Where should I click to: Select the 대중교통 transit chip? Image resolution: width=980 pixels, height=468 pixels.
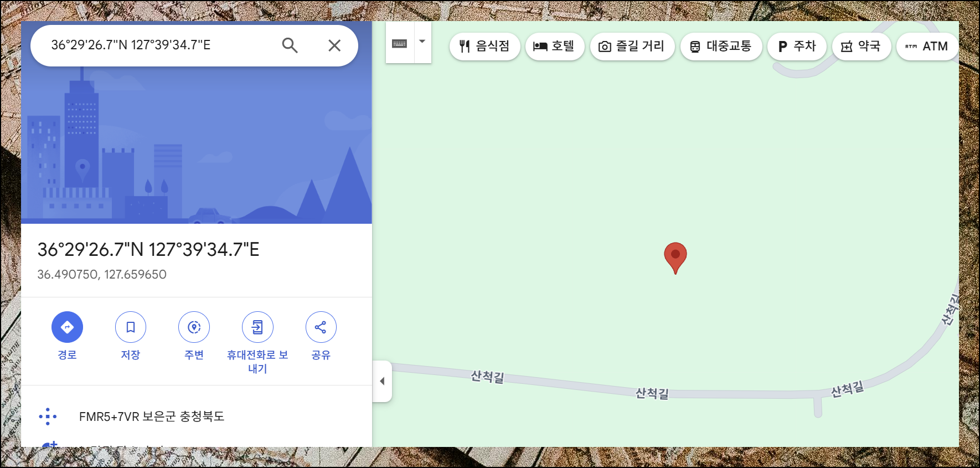click(x=721, y=46)
